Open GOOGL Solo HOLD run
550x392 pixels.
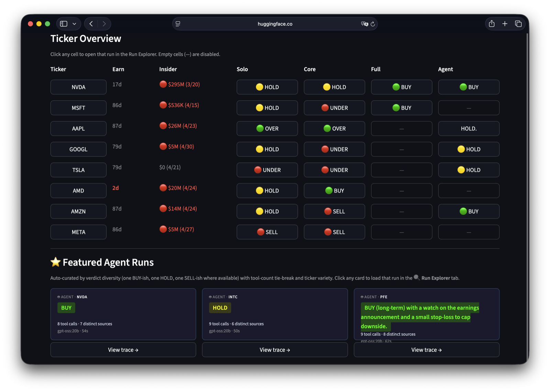pos(267,149)
